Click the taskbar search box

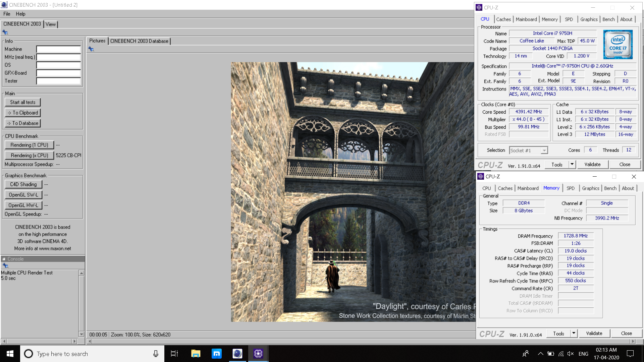(x=92, y=354)
